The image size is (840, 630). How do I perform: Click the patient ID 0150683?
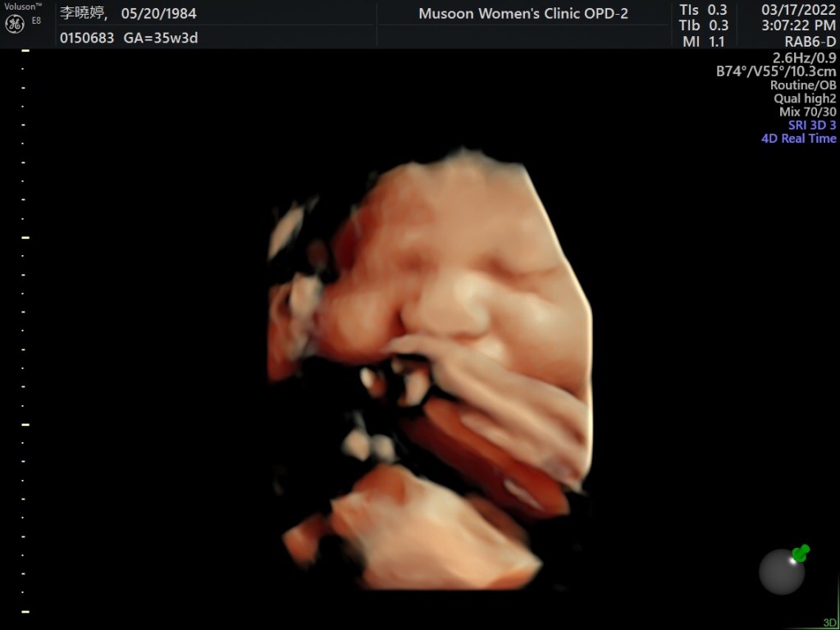click(88, 38)
